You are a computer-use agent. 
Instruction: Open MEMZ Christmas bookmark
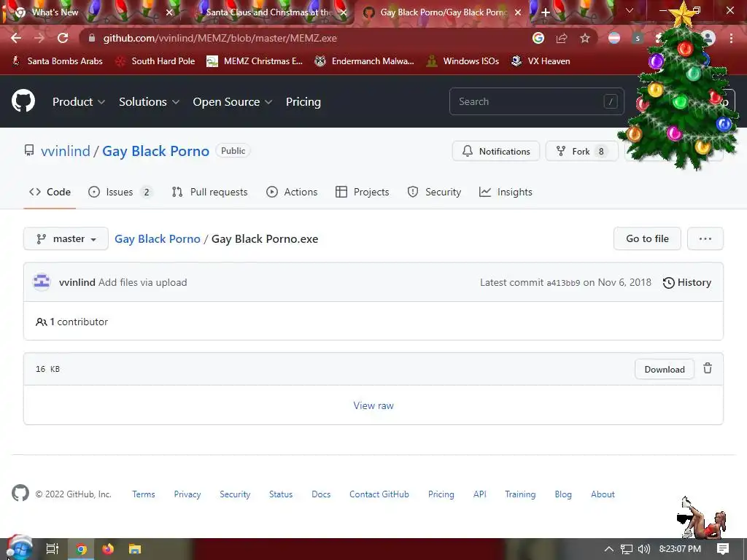click(x=255, y=61)
